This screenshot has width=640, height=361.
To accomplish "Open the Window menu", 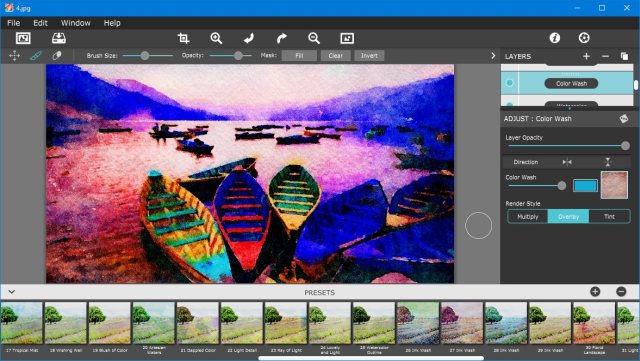I will [x=76, y=23].
